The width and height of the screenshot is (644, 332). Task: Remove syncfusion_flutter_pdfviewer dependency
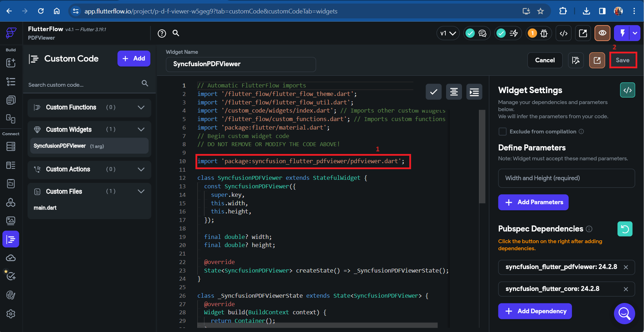626,267
